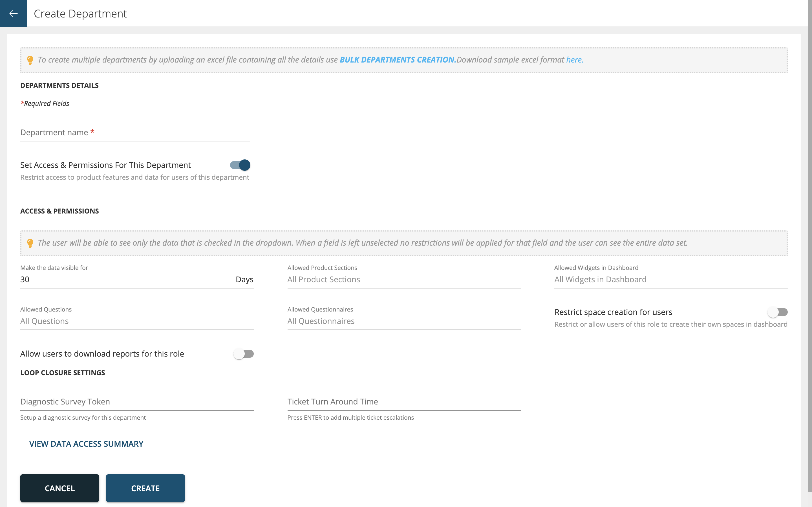This screenshot has height=507, width=812.
Task: Select the Allowed Questions dropdown menu
Action: point(137,321)
